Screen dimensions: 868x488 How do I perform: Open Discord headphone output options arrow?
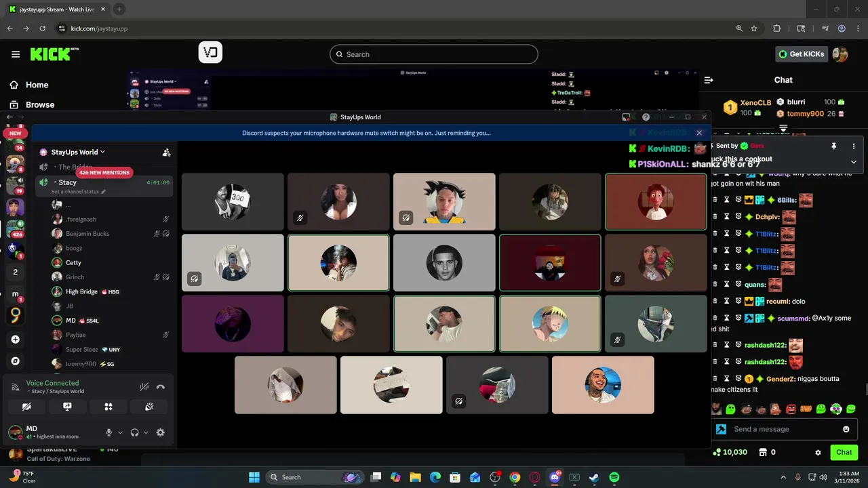(x=146, y=432)
